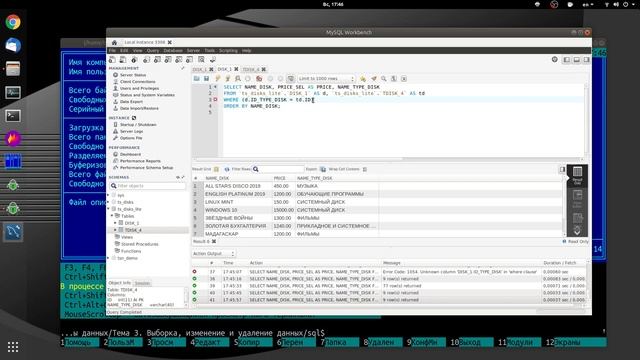
Task: Open Users and Privileges
Action: [x=139, y=88]
